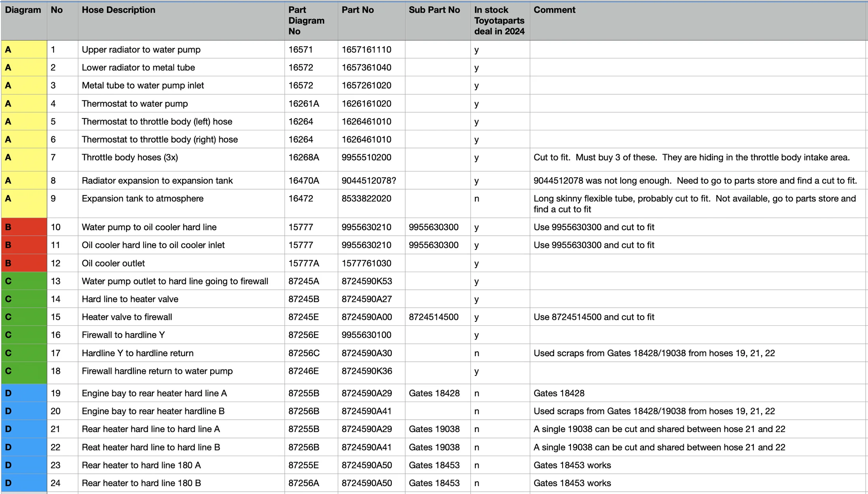Viewport: 868px width, 494px height.
Task: Click part number 1657361040
Action: (366, 68)
